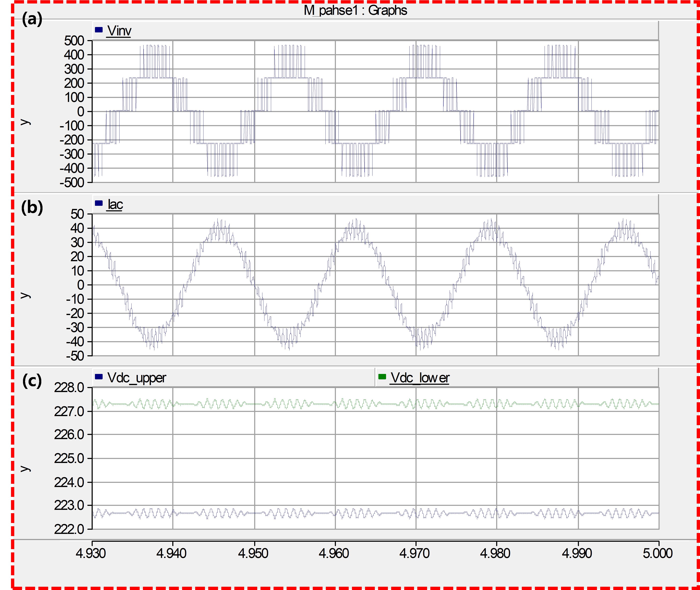Click the 4.970 time axis label
700x590 pixels.
(414, 554)
